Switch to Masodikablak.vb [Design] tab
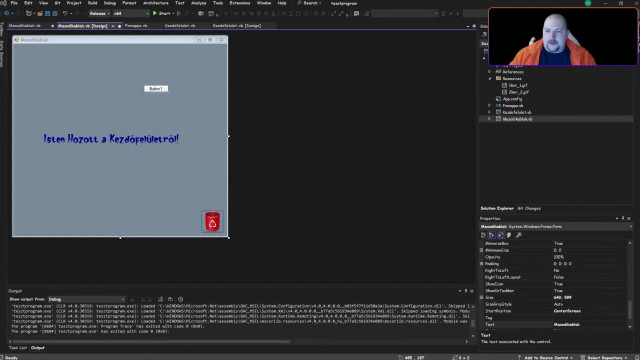Screen dimensions: 640x360 (x=82, y=26)
